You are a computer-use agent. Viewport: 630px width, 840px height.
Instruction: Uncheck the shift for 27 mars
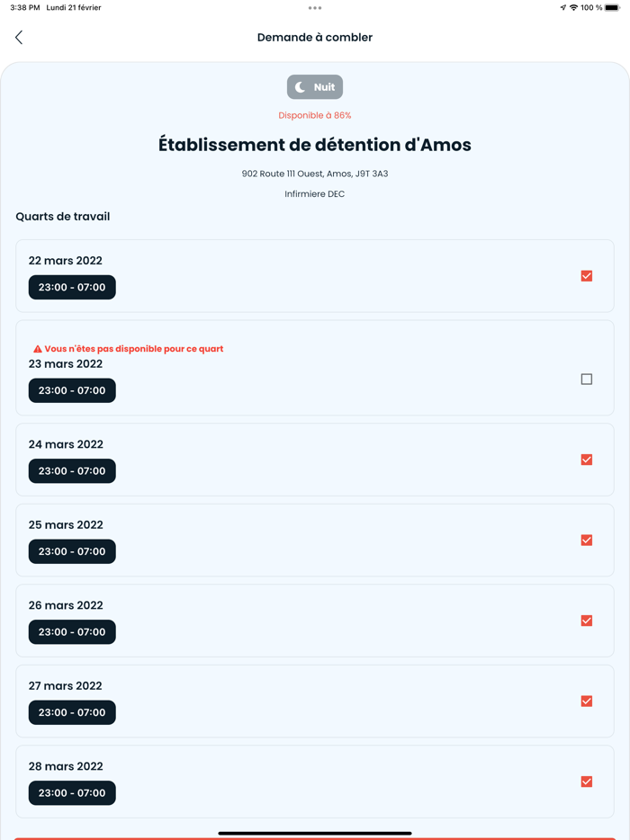coord(586,701)
